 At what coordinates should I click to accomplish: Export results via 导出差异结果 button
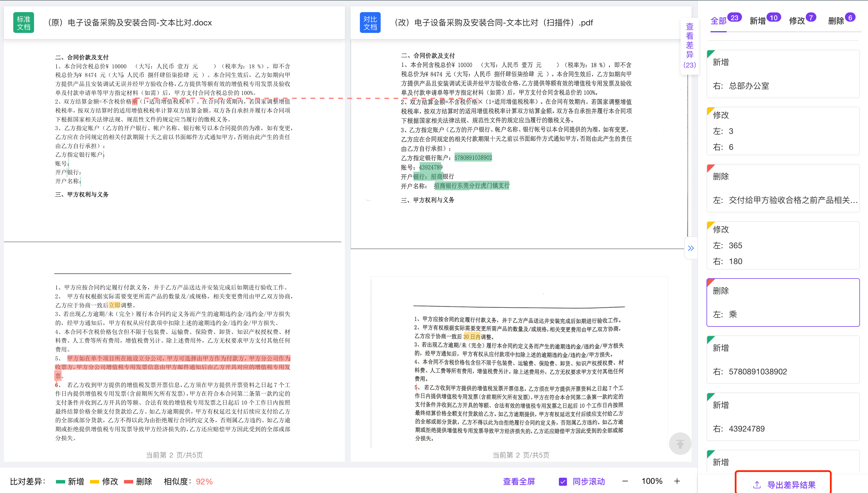pos(784,485)
